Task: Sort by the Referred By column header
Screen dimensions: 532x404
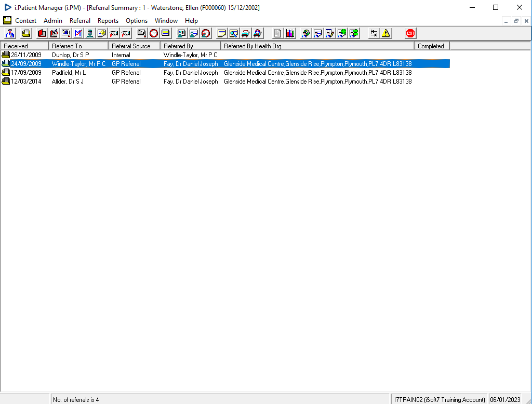Action: coord(190,46)
